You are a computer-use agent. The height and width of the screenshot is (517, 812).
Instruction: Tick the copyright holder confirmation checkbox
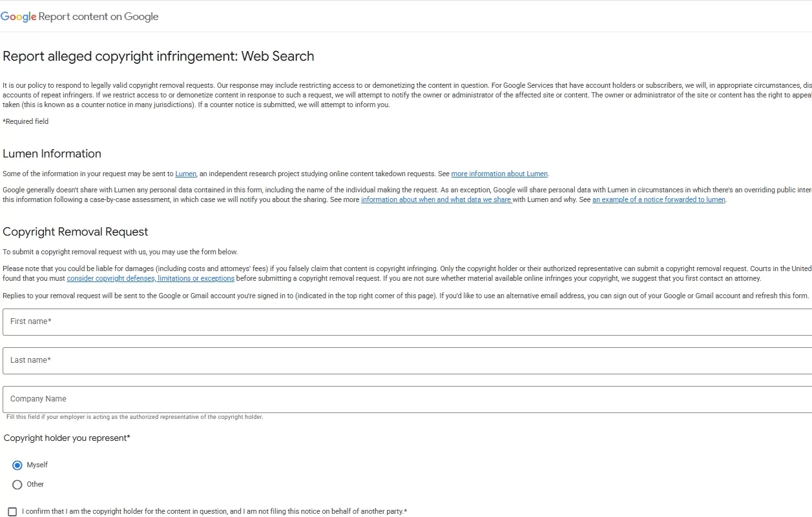coord(12,512)
